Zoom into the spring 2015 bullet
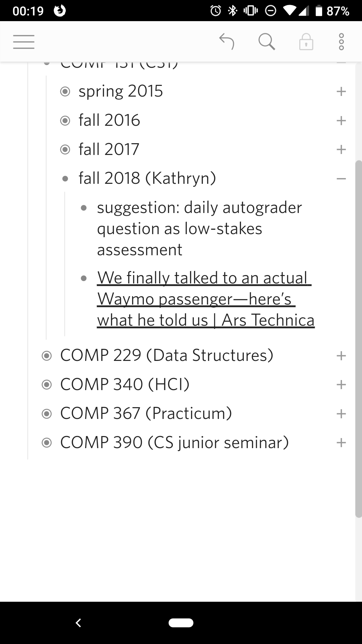 click(x=65, y=91)
